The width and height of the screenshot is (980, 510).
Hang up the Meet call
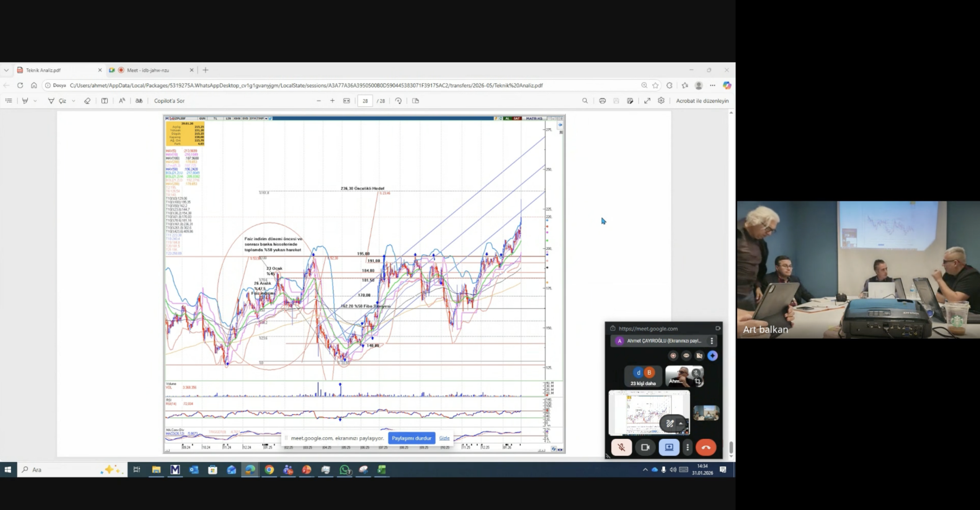(x=706, y=447)
